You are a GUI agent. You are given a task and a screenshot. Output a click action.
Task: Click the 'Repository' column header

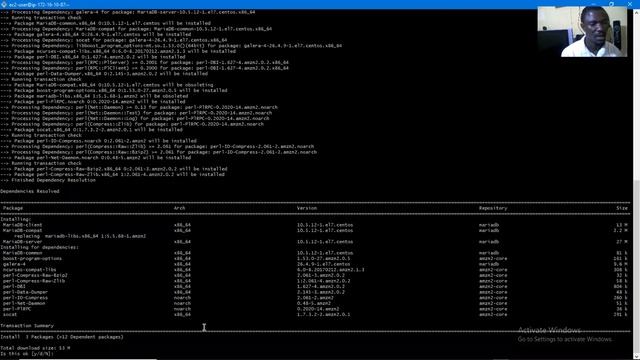(x=493, y=208)
